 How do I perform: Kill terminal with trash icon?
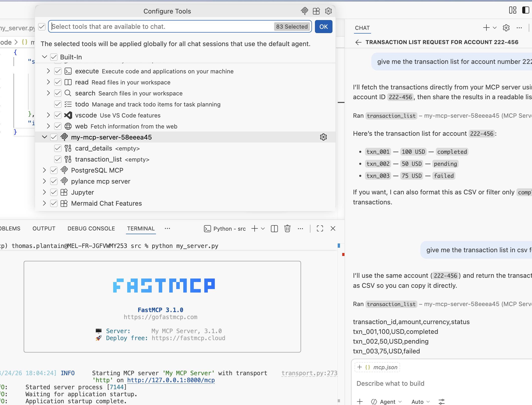pyautogui.click(x=287, y=228)
